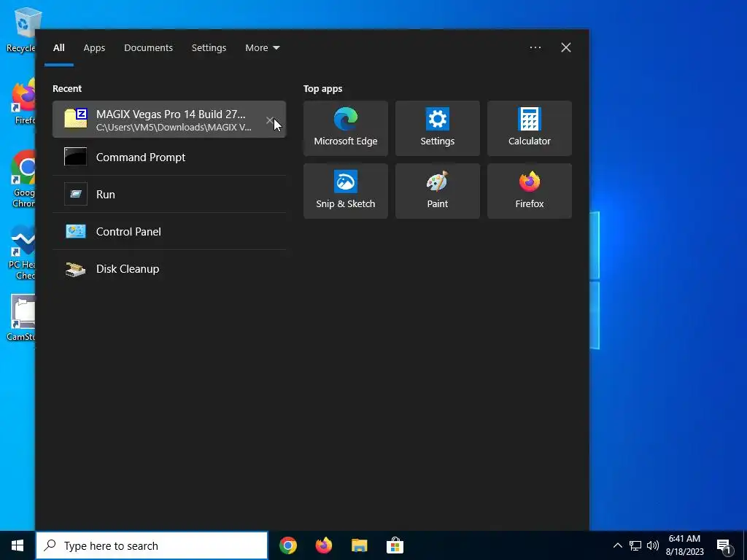Open Firefox from taskbar

tap(324, 545)
